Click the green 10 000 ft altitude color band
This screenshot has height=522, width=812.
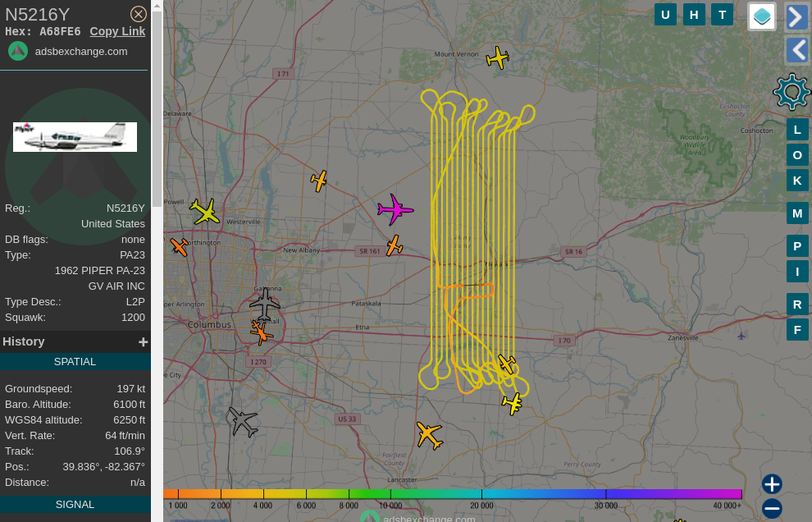pos(391,494)
